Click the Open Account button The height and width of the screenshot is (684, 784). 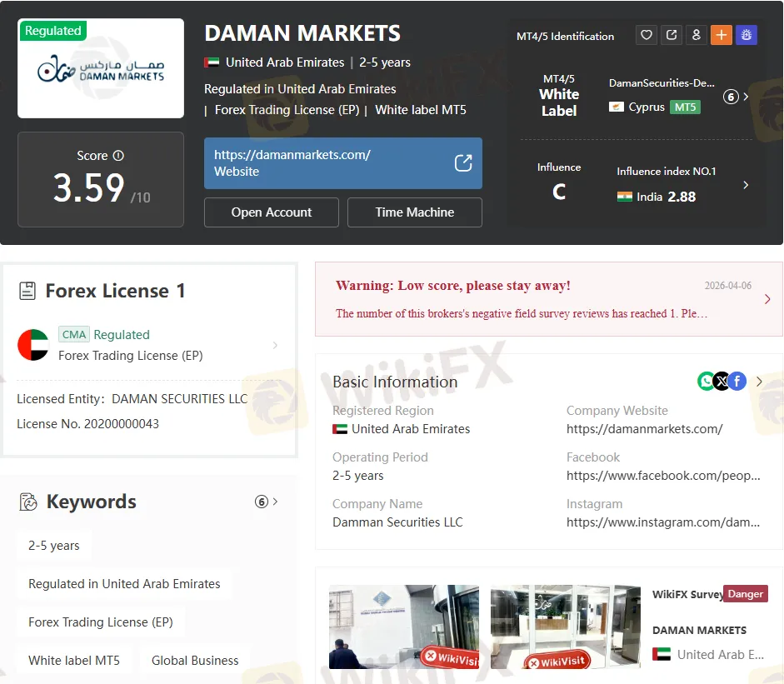tap(272, 212)
